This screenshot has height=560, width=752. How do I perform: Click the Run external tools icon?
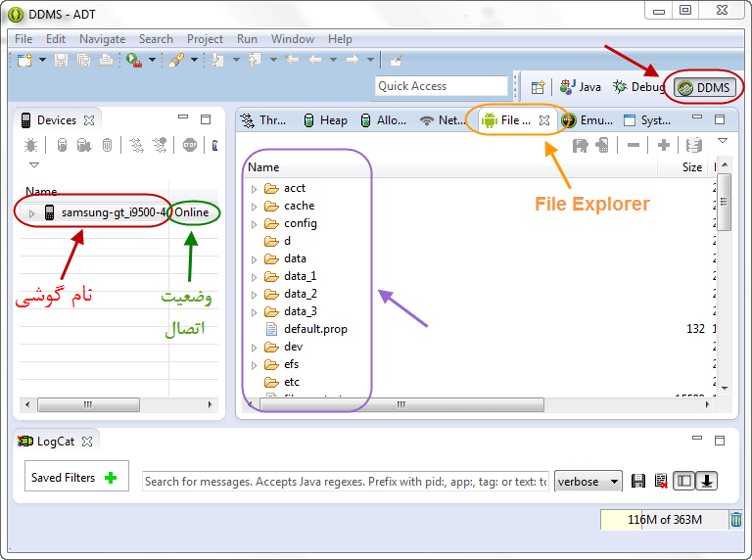tap(134, 60)
